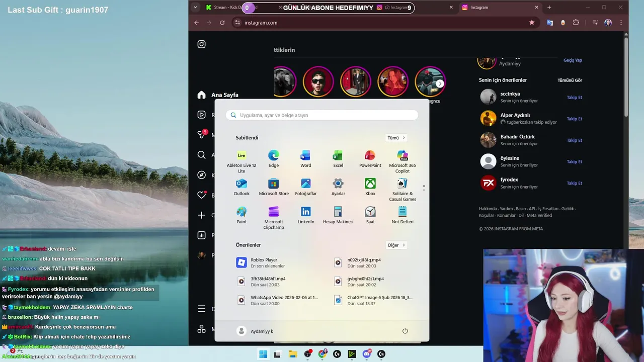Open Aydamiyy k user account menu

tap(255, 331)
